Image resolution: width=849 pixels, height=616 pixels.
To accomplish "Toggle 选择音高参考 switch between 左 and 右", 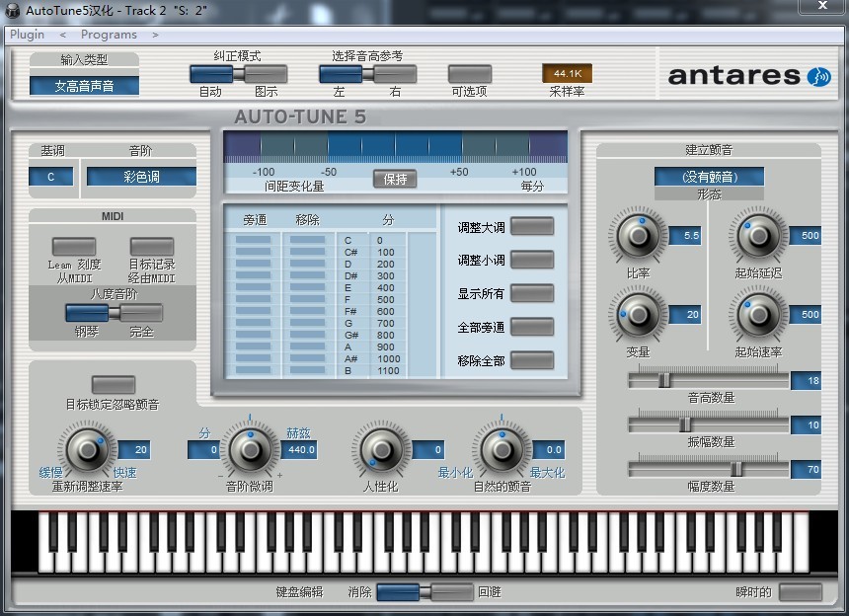I will pos(367,74).
